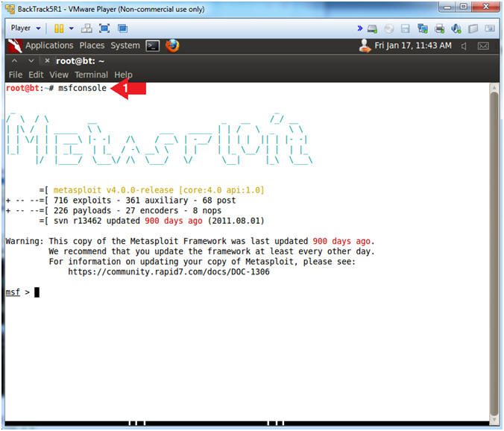Launch Firefox from the panel
The width and height of the screenshot is (504, 431).
point(172,45)
